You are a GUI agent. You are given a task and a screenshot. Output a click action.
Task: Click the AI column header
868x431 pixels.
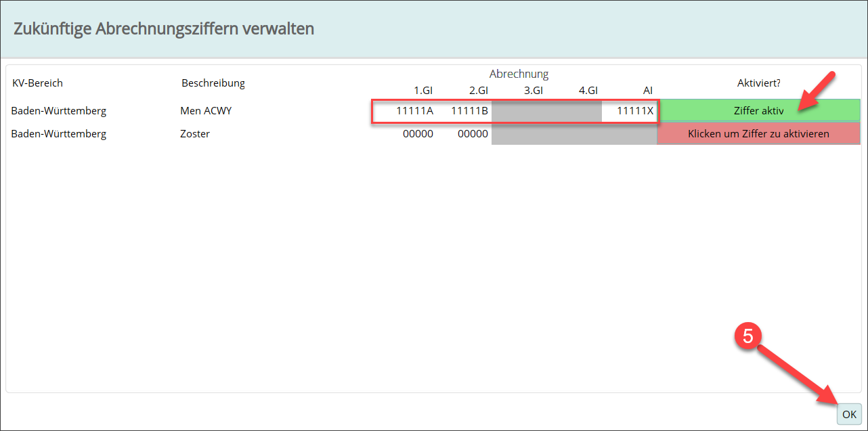tap(647, 90)
